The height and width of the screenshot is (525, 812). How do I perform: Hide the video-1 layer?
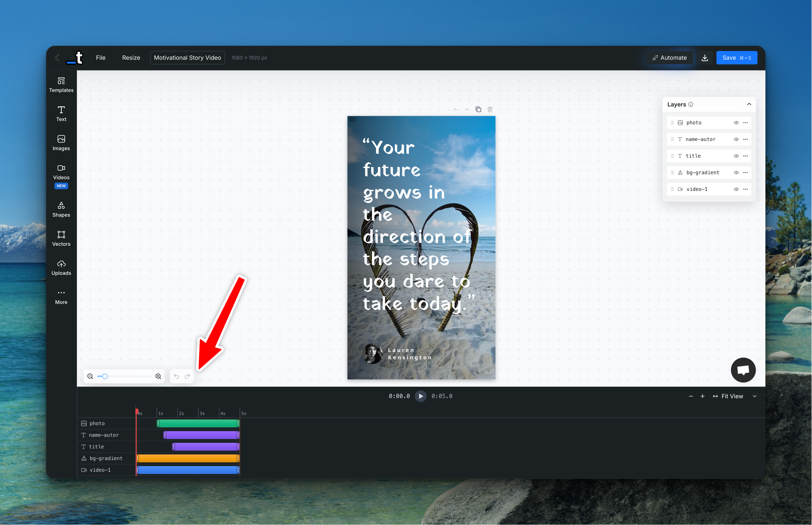pos(736,189)
